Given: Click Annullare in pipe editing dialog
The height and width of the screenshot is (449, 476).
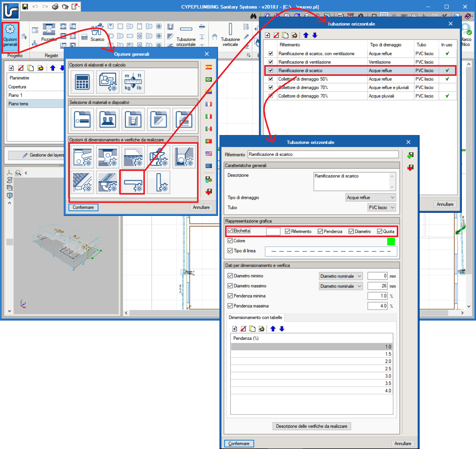Looking at the screenshot, I should pos(403,443).
